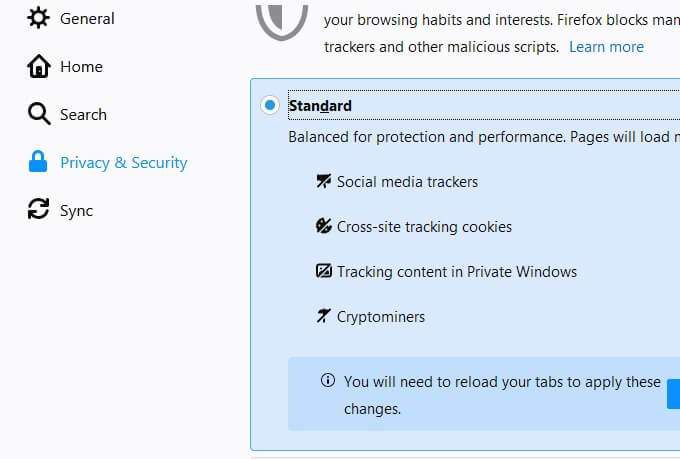Click the Cryptominers icon
This screenshot has width=680, height=459.
(x=323, y=317)
